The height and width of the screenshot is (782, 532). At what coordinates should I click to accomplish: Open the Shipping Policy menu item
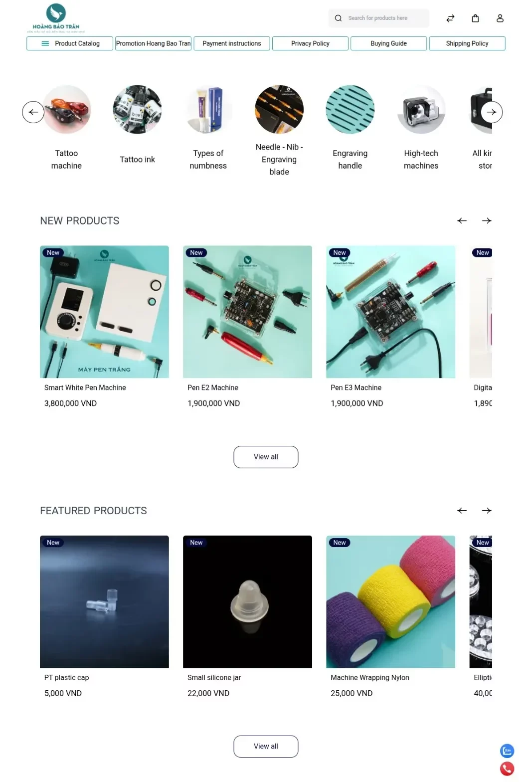467,43
